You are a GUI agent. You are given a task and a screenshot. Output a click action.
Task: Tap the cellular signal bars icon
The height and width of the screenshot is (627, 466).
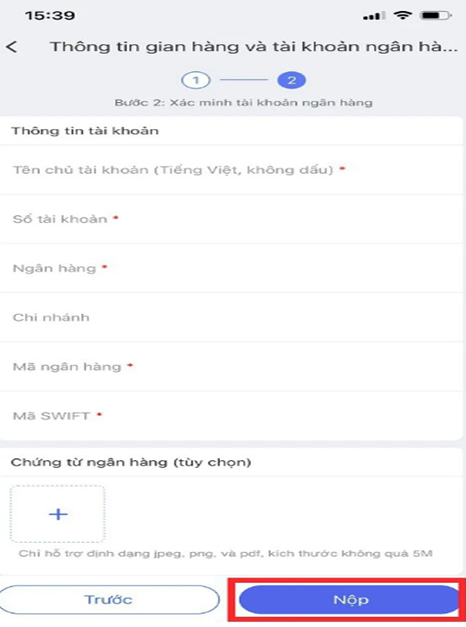374,16
